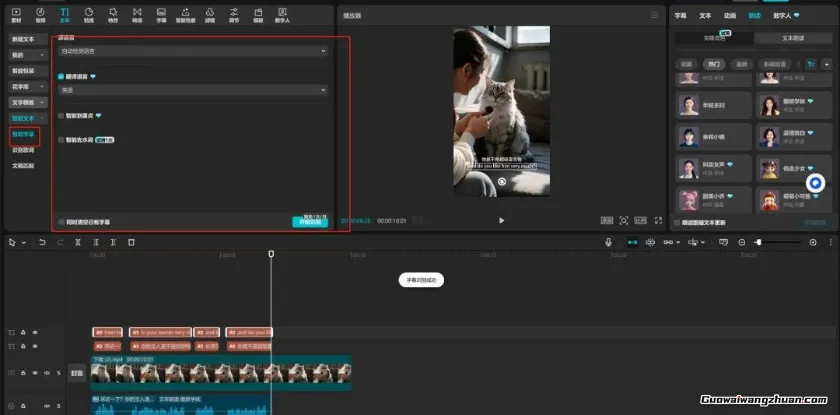The image size is (840, 415).
Task: Click the play button under the preview
Action: pos(501,220)
